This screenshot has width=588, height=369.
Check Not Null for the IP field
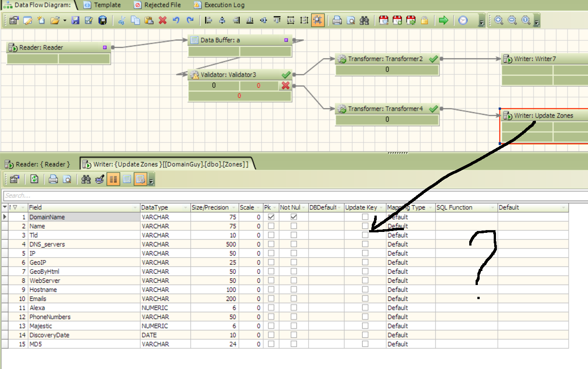coord(294,253)
